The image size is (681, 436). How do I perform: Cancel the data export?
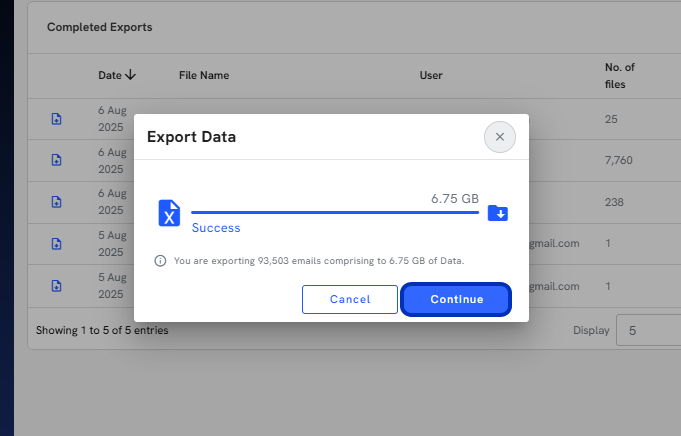350,299
